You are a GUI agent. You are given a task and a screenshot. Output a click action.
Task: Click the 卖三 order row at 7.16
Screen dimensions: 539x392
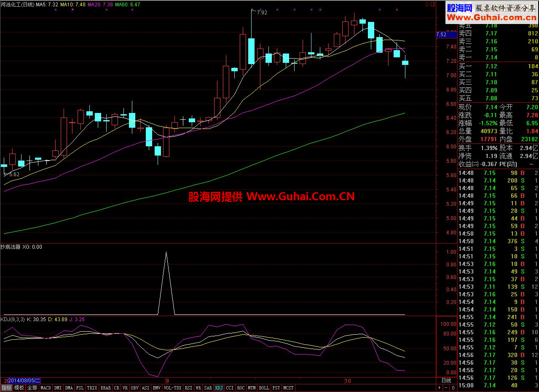point(498,41)
